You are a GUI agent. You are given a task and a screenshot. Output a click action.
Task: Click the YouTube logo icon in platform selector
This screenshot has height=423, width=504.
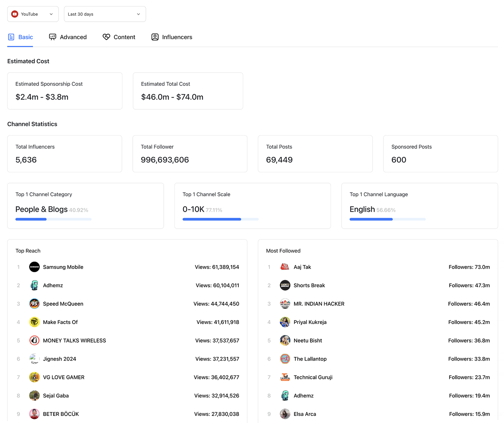[15, 14]
